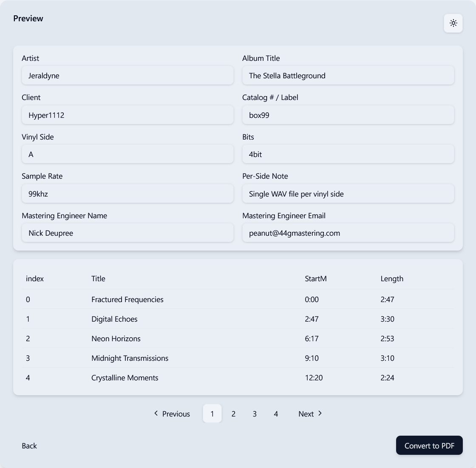Click the Vinyl Side input field
Image resolution: width=476 pixels, height=468 pixels.
tap(127, 154)
